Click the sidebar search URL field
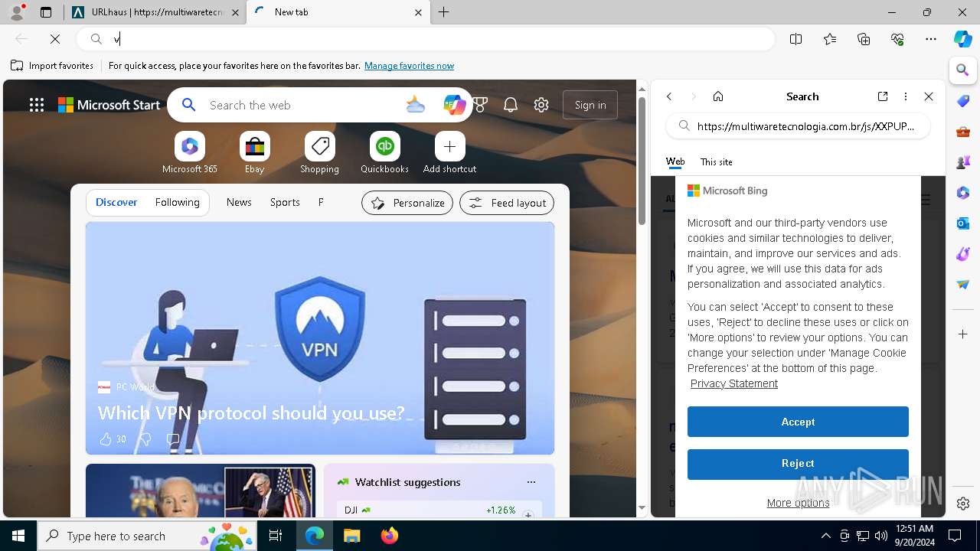The height and width of the screenshot is (551, 980). (799, 126)
